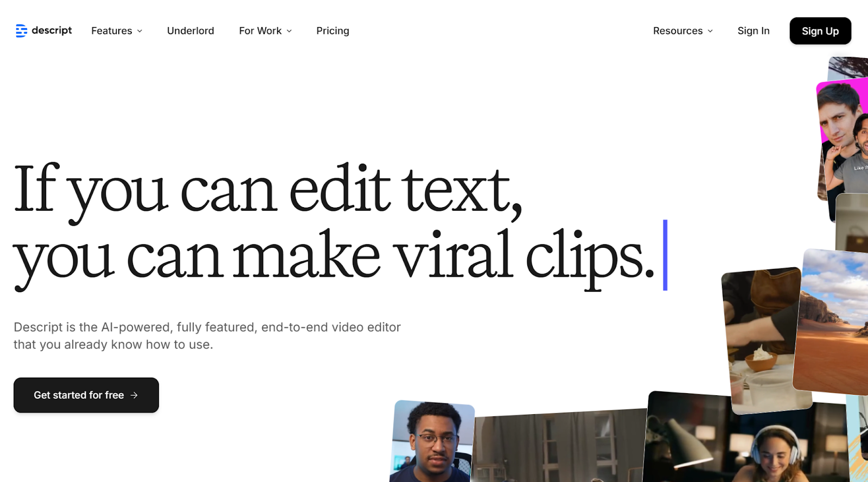Click the descript wordmark text
Image resolution: width=868 pixels, height=482 pixels.
point(52,30)
